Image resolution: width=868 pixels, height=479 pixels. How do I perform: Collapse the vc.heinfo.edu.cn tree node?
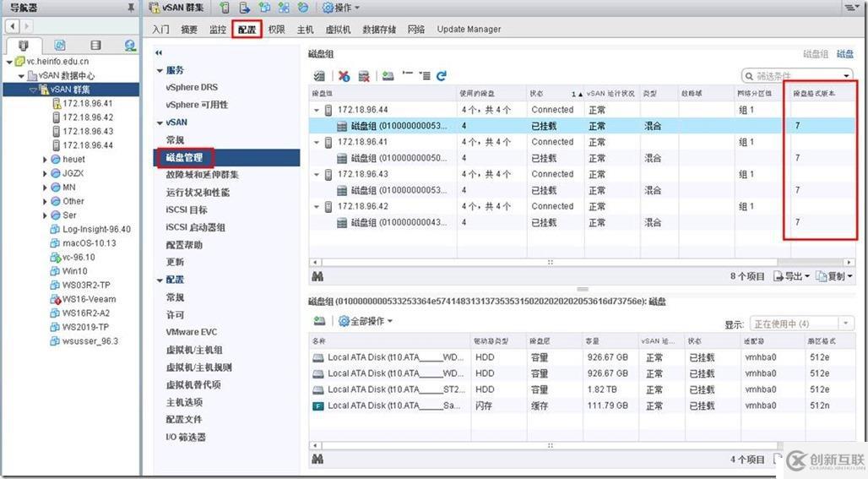click(x=9, y=62)
